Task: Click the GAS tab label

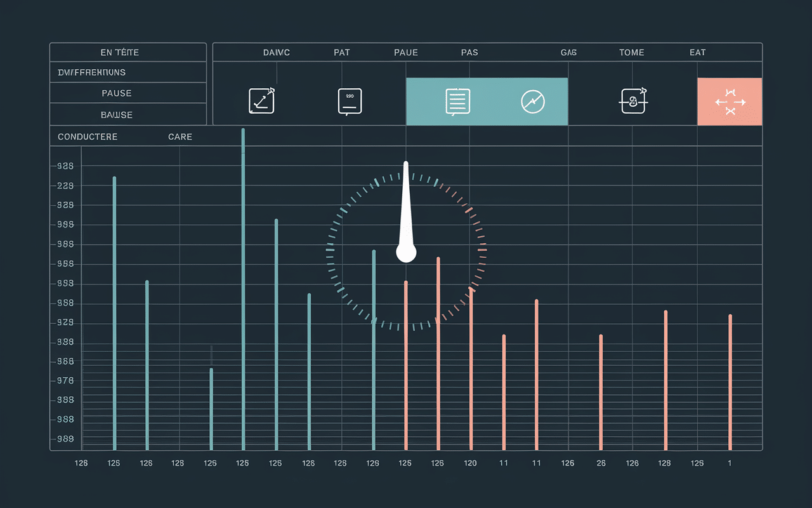Action: coord(568,53)
